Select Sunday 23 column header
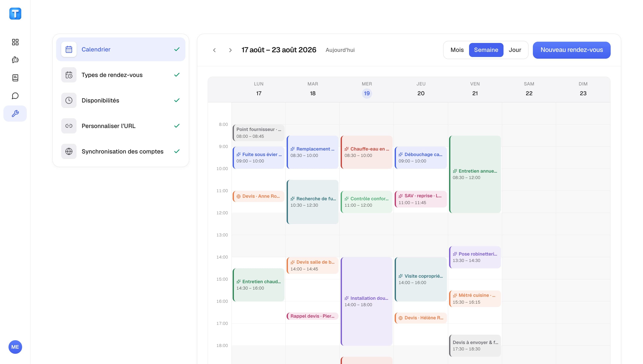The width and height of the screenshot is (643, 364). point(583,89)
